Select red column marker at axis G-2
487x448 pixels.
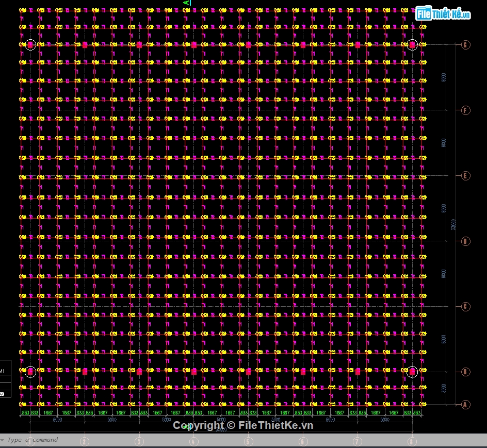coord(85,45)
